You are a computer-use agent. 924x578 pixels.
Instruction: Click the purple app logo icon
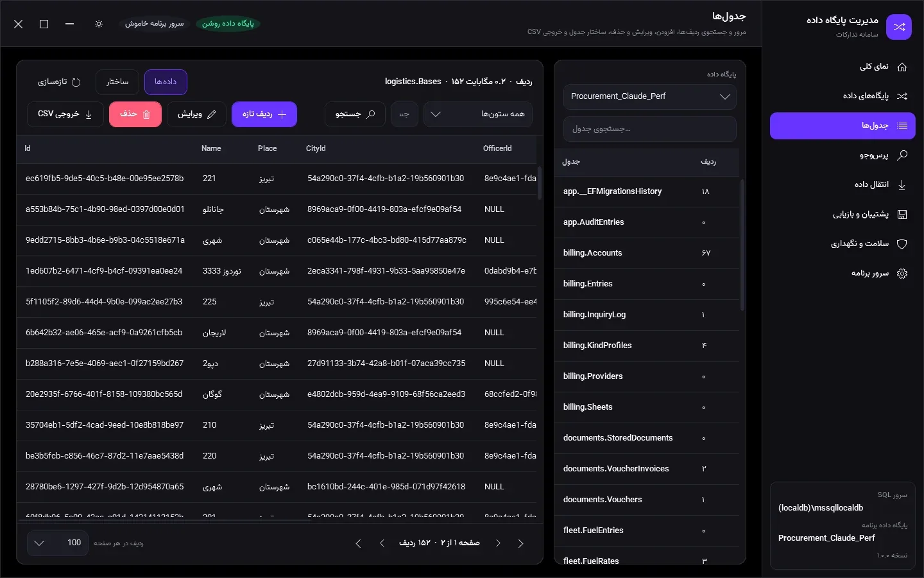[899, 27]
